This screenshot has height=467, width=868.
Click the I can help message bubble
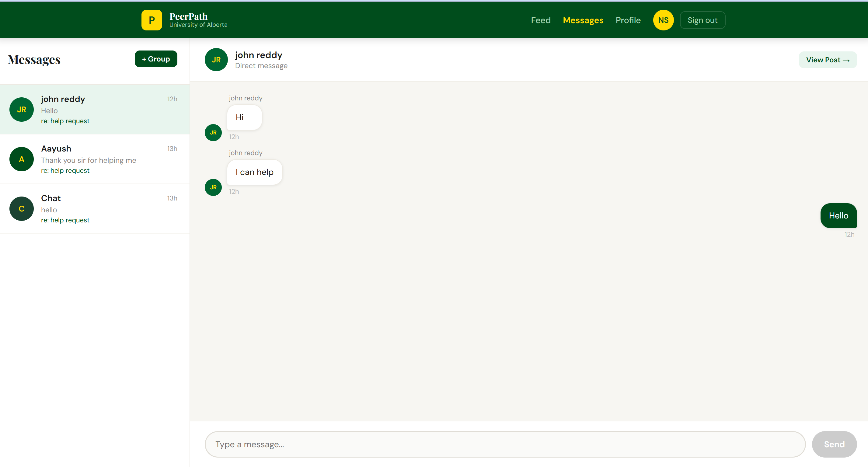pyautogui.click(x=254, y=172)
